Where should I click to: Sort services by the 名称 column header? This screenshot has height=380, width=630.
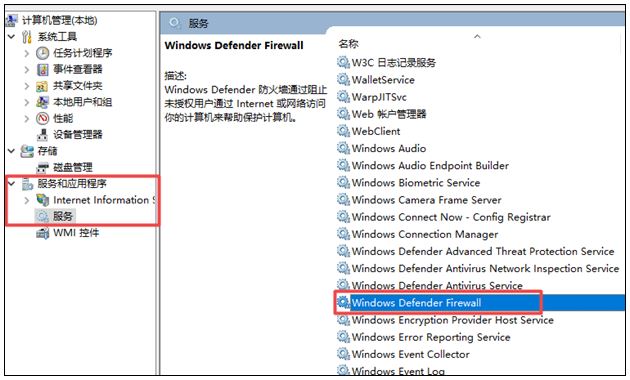click(x=348, y=43)
